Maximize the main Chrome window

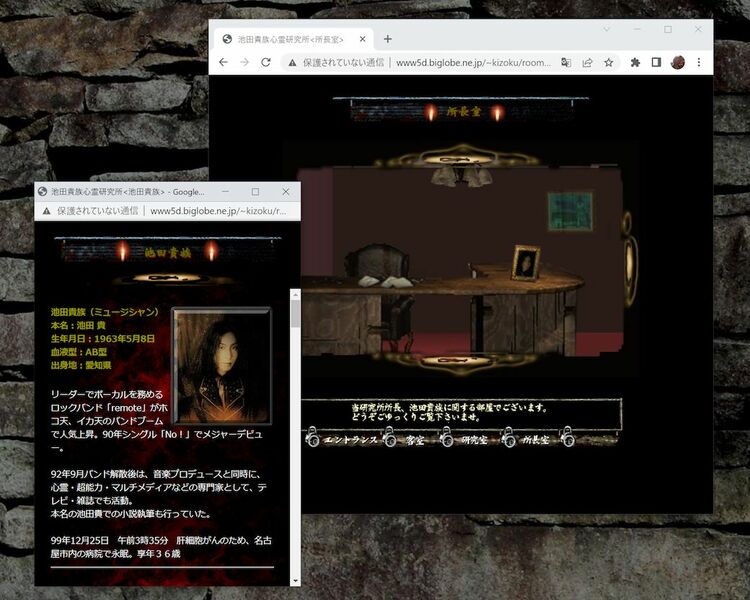pos(668,29)
